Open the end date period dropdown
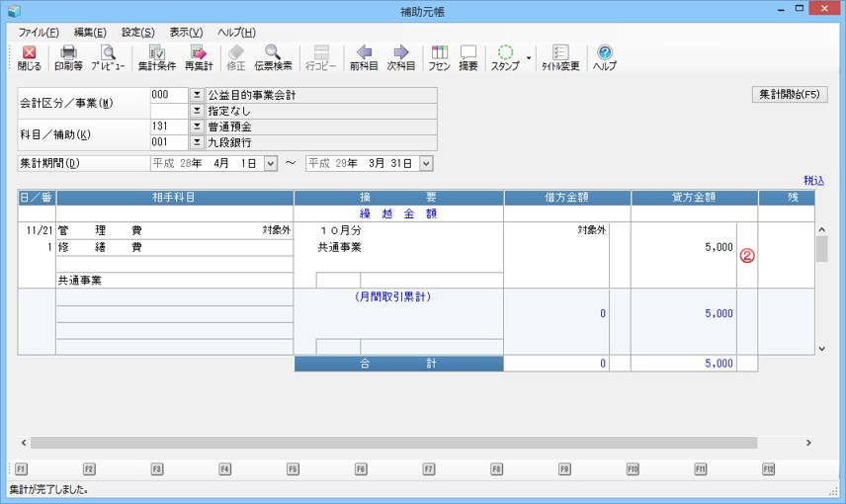The width and height of the screenshot is (846, 504). coord(426,163)
